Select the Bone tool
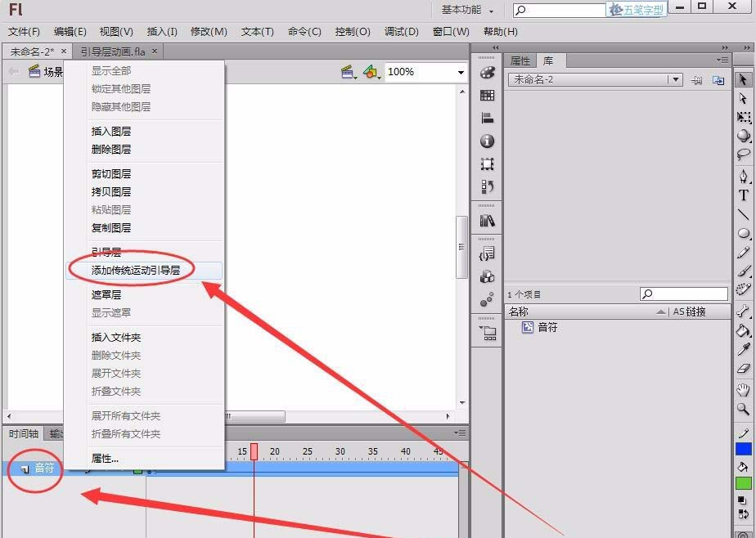756x538 pixels. [x=743, y=312]
